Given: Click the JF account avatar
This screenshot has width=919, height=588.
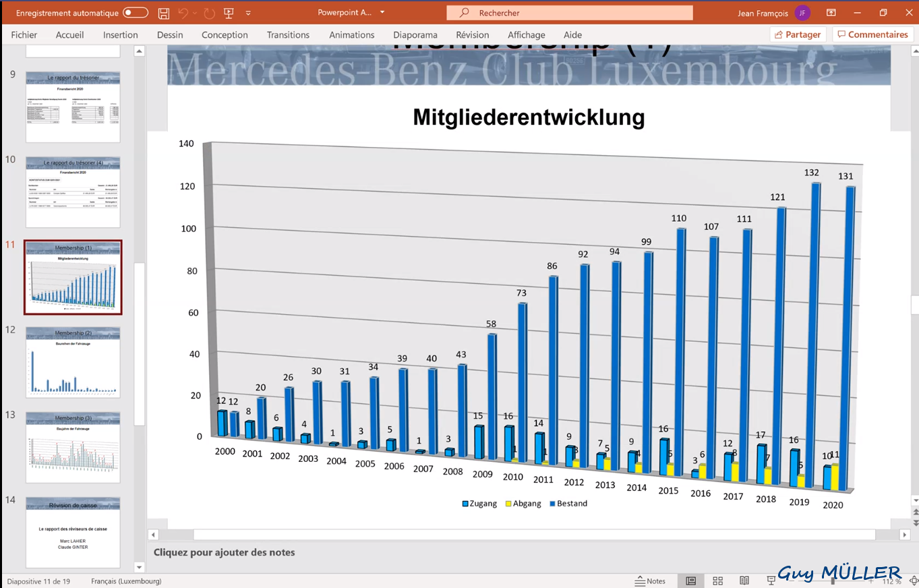Looking at the screenshot, I should tap(802, 13).
